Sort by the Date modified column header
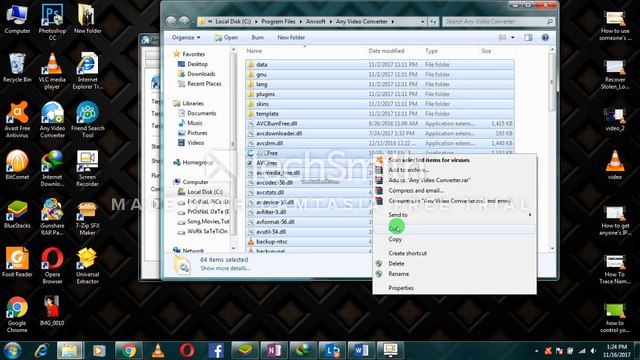Screen dimensions: 640x360 [x=387, y=51]
